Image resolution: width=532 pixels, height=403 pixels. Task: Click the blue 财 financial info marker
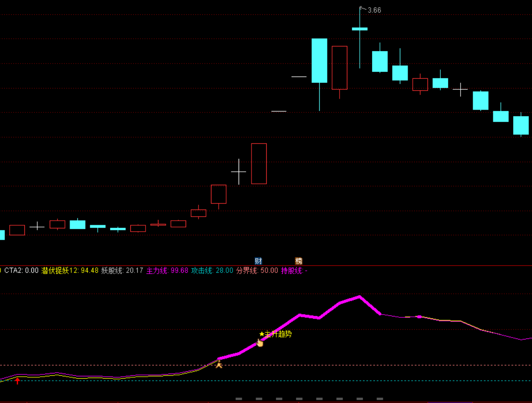258,261
